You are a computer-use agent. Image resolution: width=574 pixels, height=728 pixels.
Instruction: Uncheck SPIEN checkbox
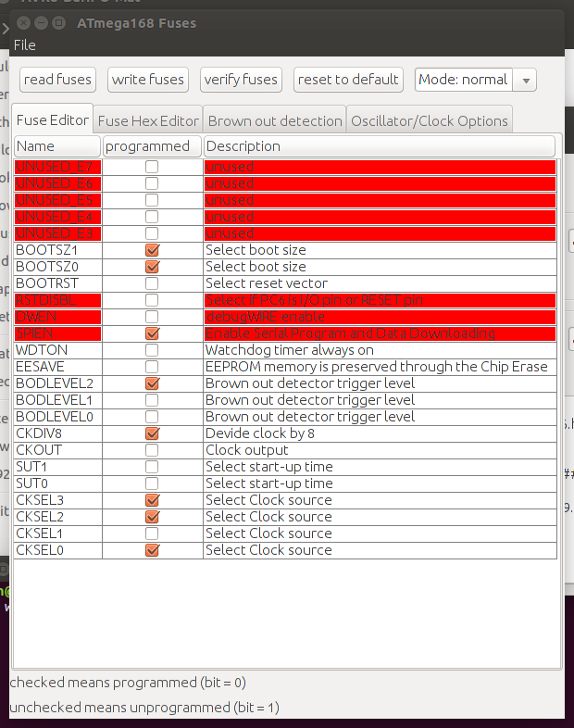click(152, 333)
